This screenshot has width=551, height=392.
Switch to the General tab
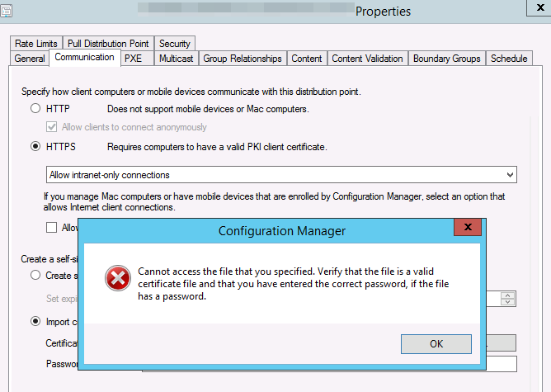pyautogui.click(x=30, y=59)
